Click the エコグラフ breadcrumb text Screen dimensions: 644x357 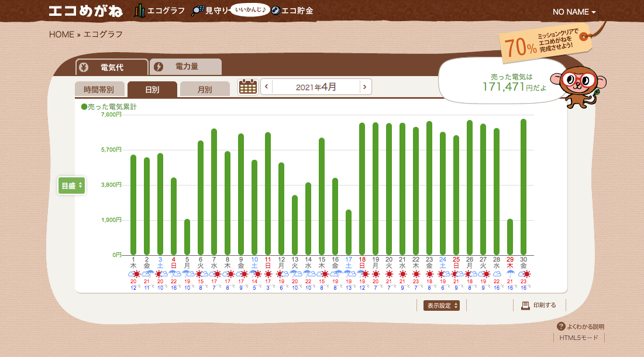[103, 35]
